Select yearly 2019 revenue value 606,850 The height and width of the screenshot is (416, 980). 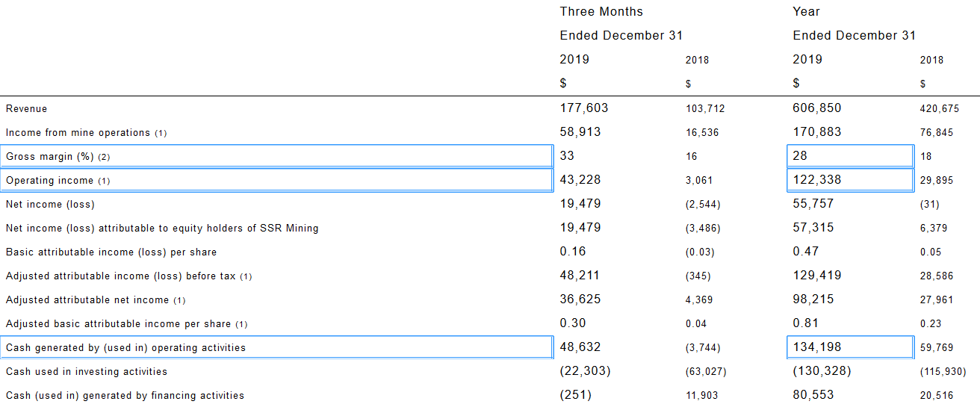pos(817,108)
